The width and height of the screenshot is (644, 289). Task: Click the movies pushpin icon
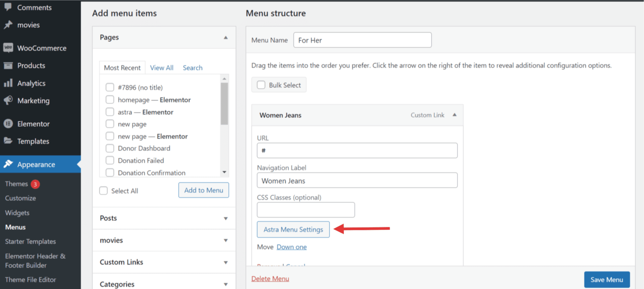[x=8, y=25]
